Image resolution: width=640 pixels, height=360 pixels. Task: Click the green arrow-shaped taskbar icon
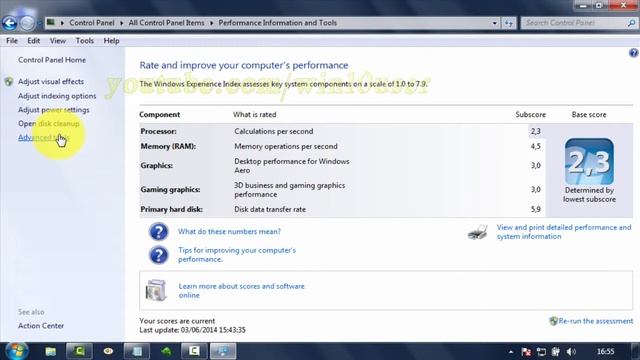point(166,351)
